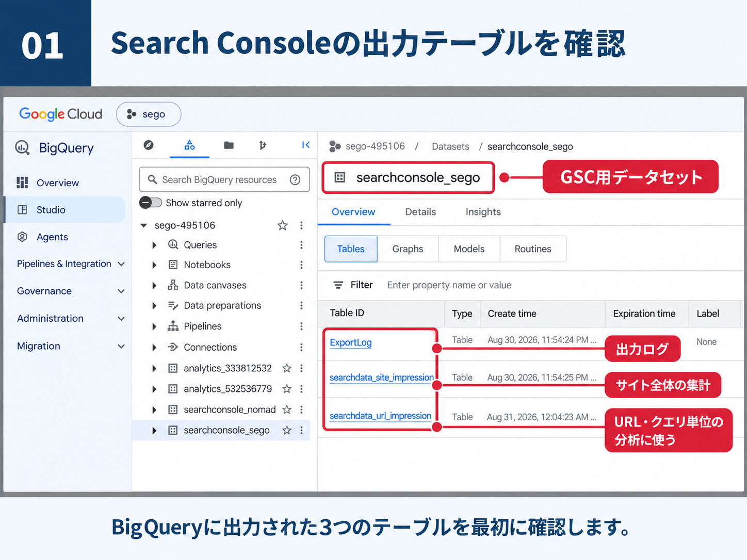Open more options for Queries
Viewport: 747px width, 560px height.
[301, 245]
